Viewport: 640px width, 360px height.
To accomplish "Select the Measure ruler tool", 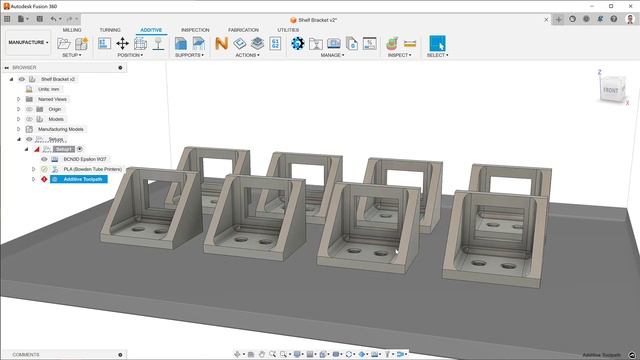I will click(410, 43).
